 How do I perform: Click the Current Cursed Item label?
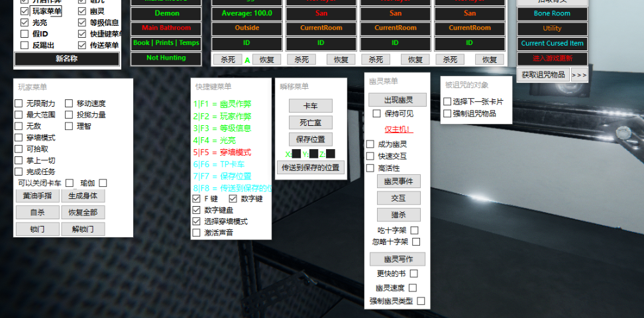(x=552, y=43)
